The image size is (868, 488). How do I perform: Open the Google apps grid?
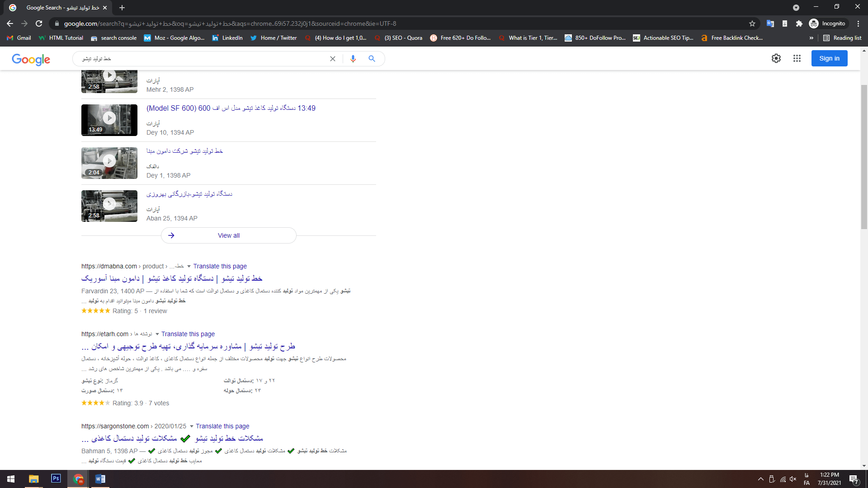click(x=797, y=58)
